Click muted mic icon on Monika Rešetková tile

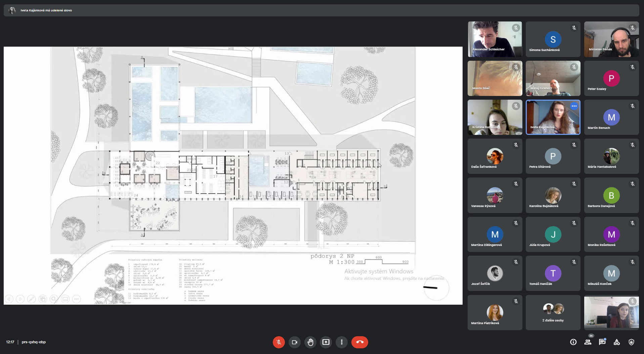pos(632,223)
